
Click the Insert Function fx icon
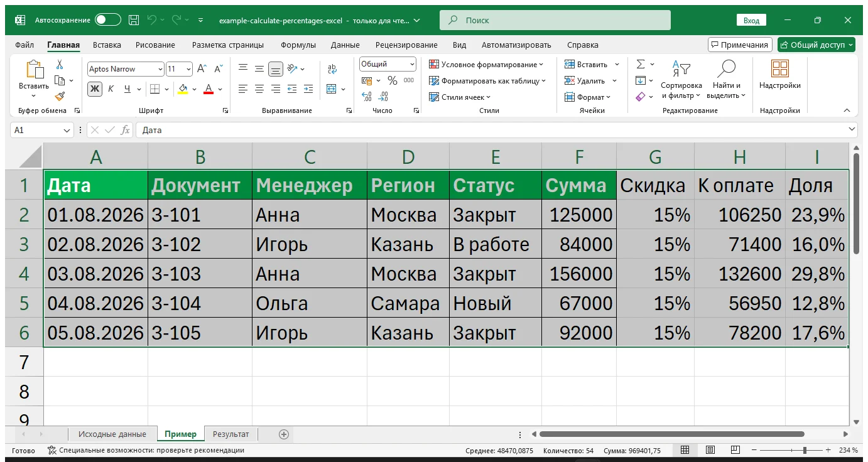coord(126,130)
